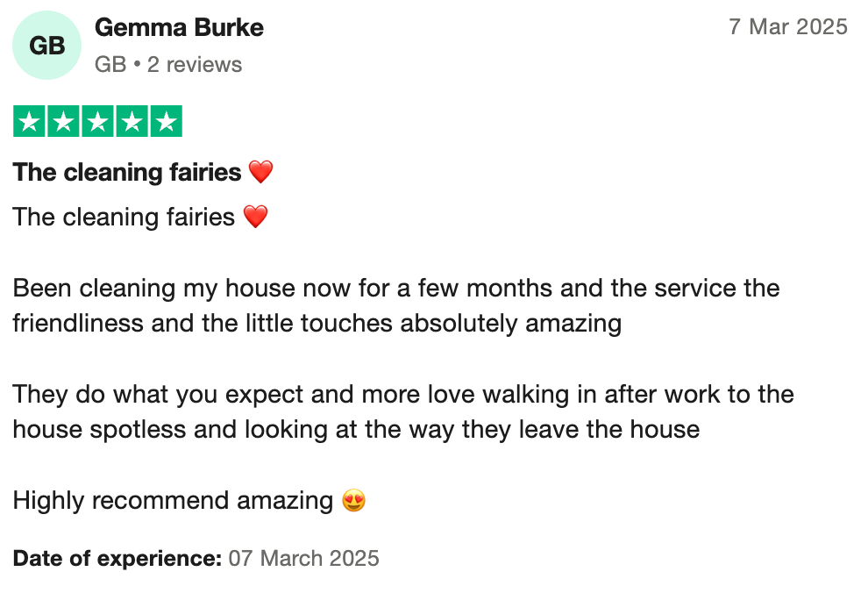
Task: Click the "07 March 2025" experience date
Action: (303, 558)
